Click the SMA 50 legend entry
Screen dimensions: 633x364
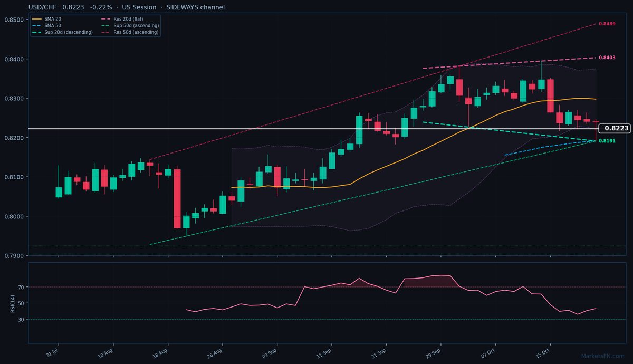click(x=46, y=25)
